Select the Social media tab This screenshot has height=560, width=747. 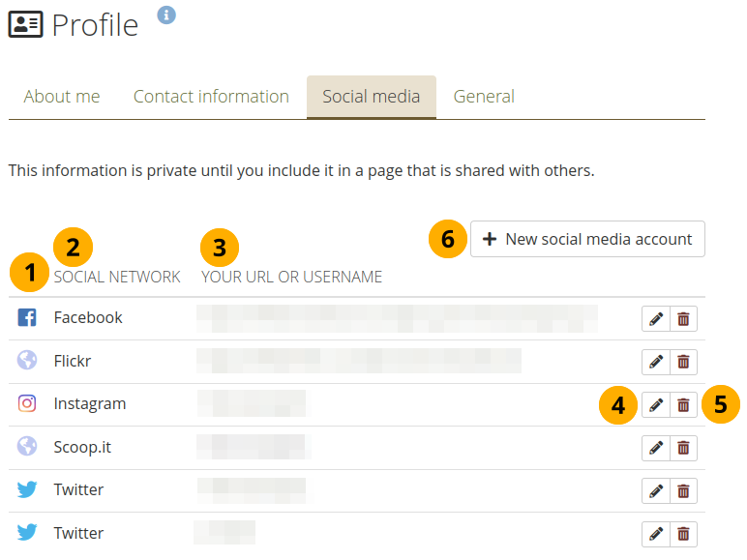[372, 97]
